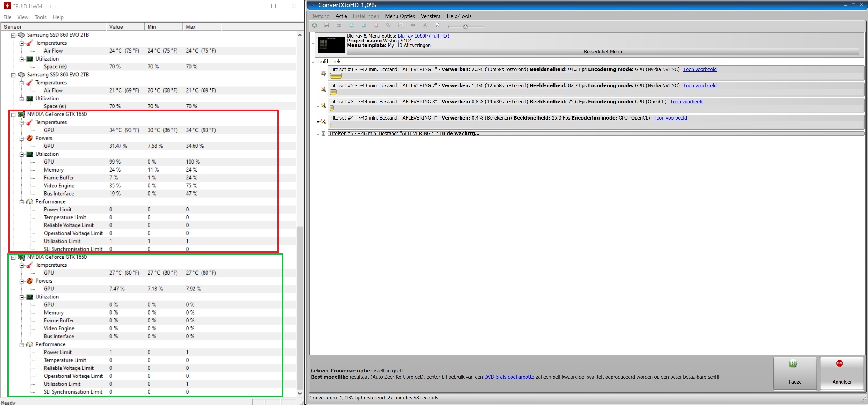Click the HWMonitor lightning app icon in title bar
Image resolution: width=868 pixels, height=405 pixels.
(7, 6)
